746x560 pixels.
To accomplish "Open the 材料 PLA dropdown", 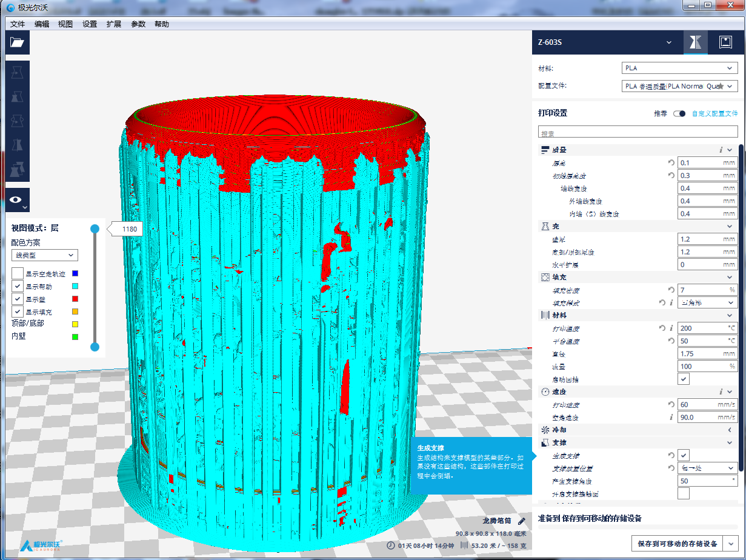I will [x=679, y=68].
